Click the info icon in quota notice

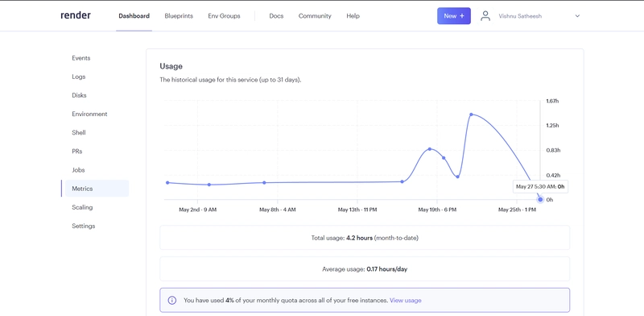pyautogui.click(x=172, y=301)
